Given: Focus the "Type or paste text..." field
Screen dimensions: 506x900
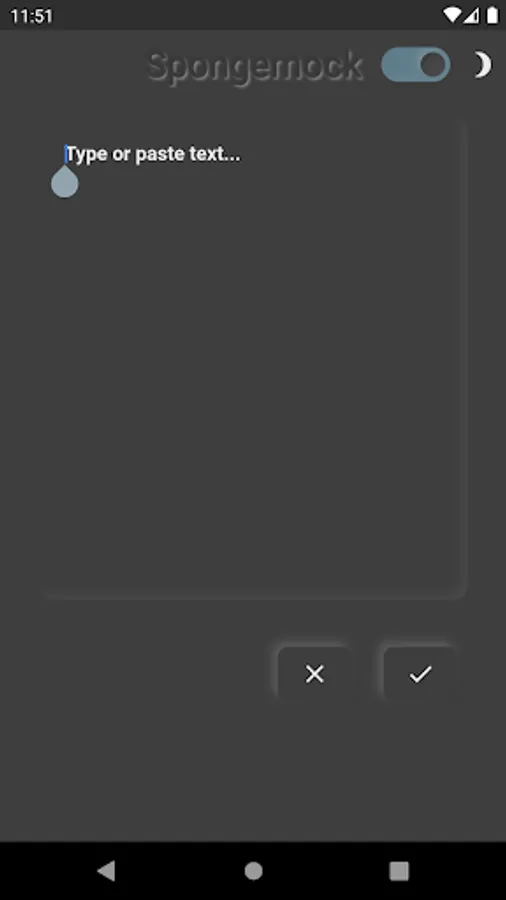Looking at the screenshot, I should click(x=253, y=360).
